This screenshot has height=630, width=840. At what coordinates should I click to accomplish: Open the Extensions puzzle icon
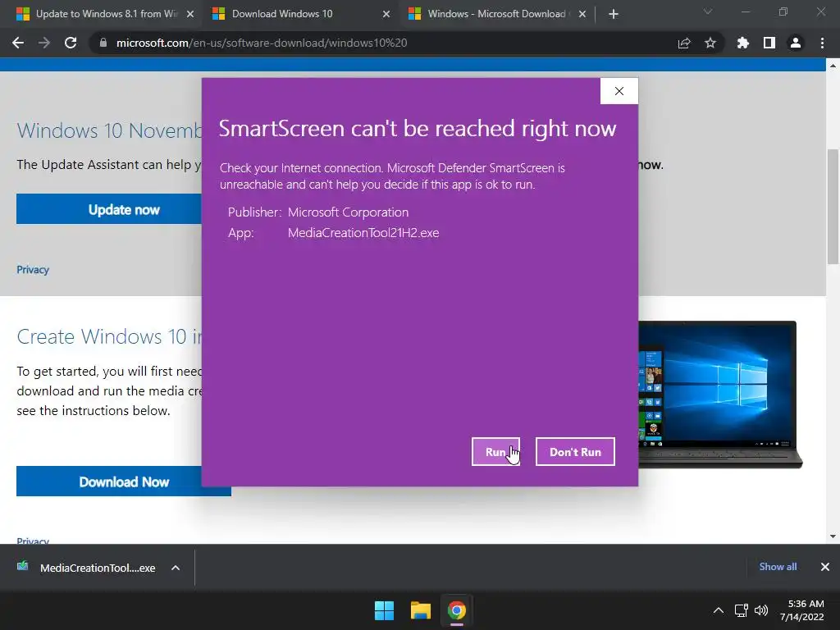click(x=742, y=43)
